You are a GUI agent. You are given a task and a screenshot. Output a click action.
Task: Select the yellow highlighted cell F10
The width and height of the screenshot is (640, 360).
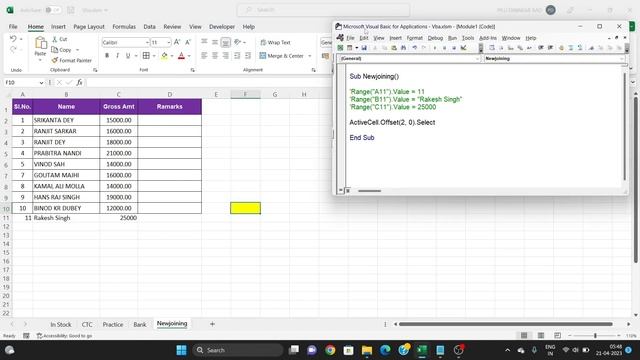tap(245, 208)
